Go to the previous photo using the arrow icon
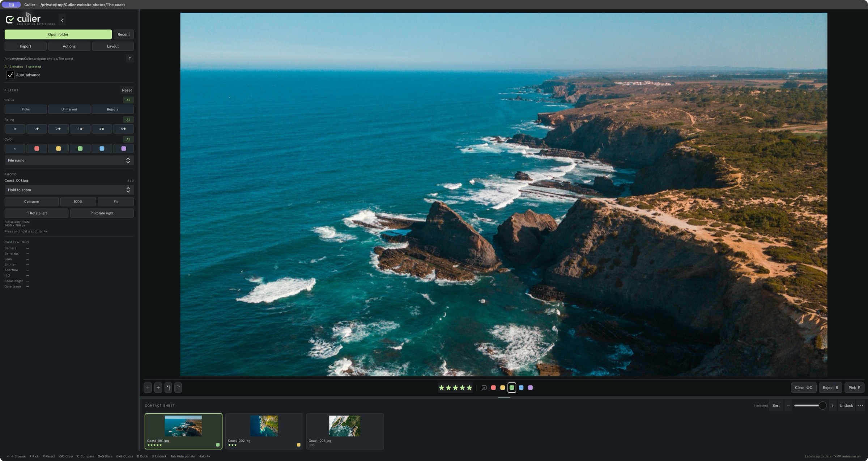The image size is (868, 461). point(148,388)
